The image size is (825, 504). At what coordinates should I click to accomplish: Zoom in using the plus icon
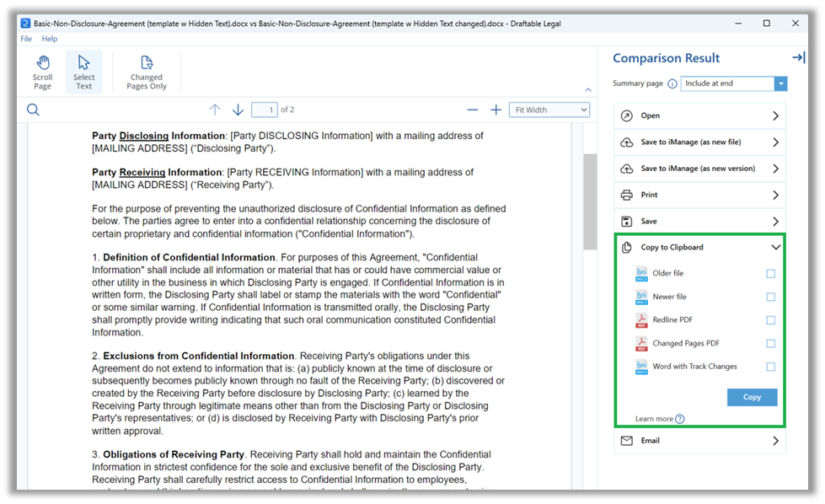(x=496, y=110)
